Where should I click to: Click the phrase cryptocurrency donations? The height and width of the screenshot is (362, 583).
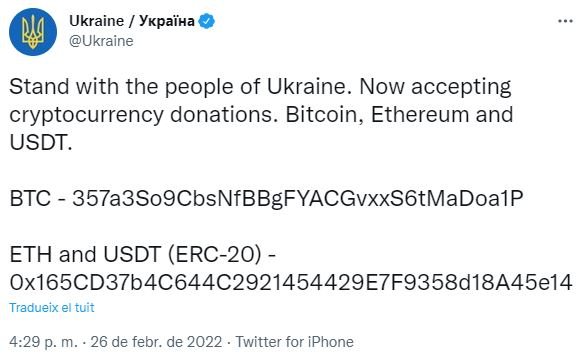(x=144, y=116)
